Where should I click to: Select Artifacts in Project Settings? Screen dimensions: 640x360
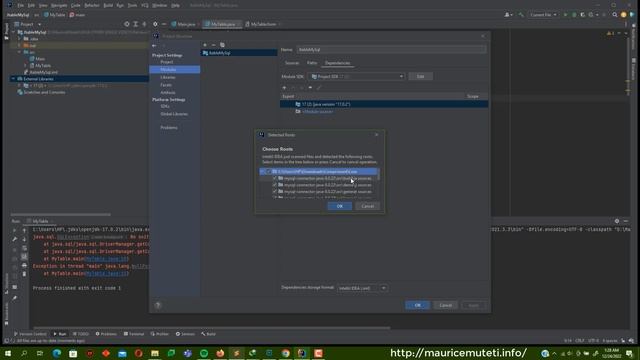click(168, 93)
